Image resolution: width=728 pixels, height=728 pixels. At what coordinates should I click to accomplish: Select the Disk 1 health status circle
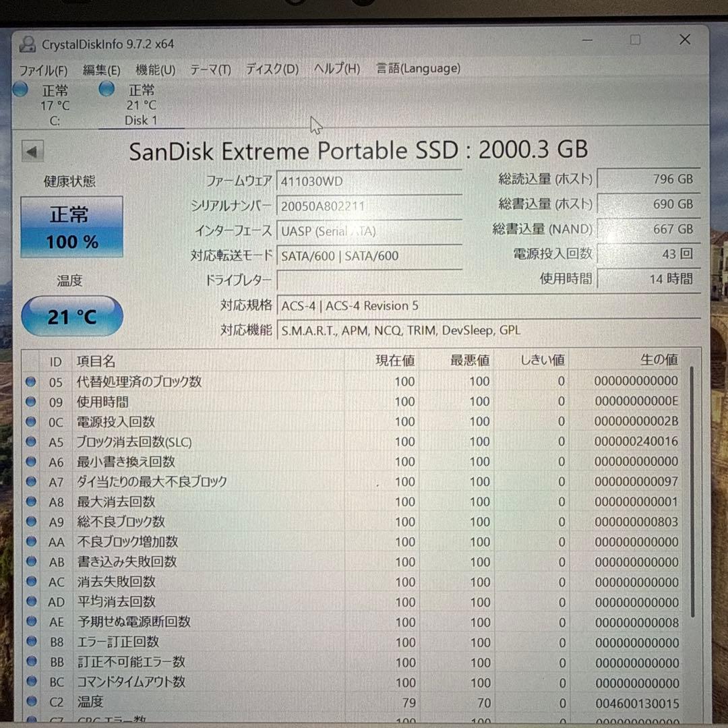tap(107, 89)
